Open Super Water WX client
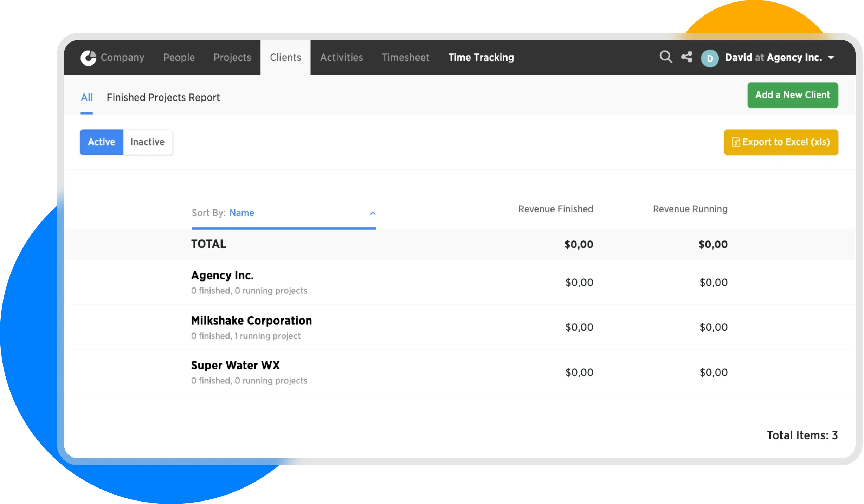 [x=235, y=366]
